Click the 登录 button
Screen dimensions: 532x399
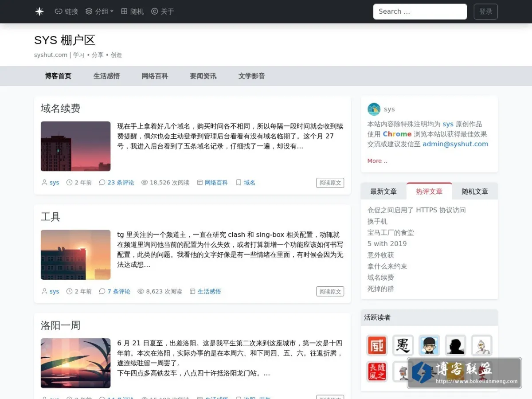coord(486,12)
